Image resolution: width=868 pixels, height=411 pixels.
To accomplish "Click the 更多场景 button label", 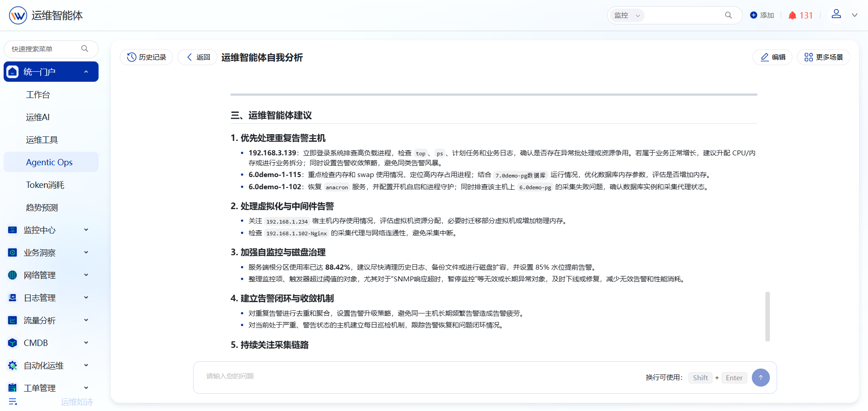I will 830,57.
